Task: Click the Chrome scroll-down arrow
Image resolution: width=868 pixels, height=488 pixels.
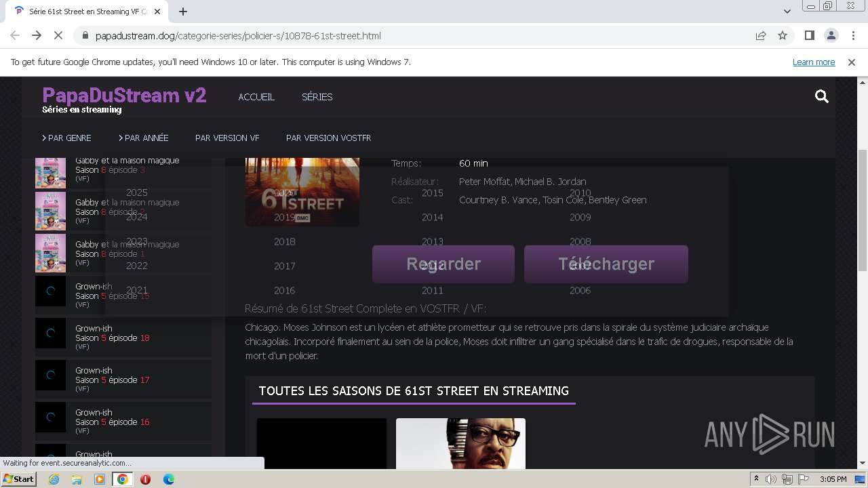Action: pyautogui.click(x=863, y=464)
